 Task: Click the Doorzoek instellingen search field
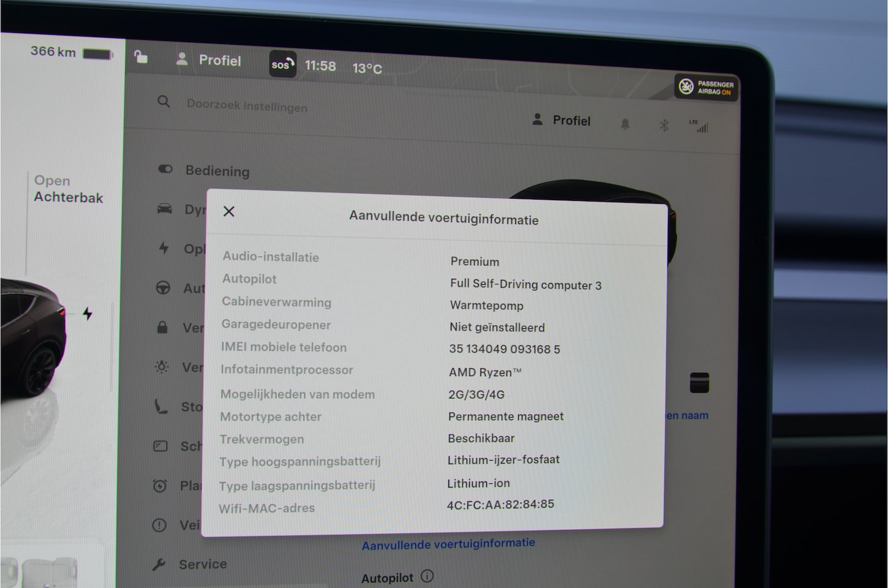[247, 106]
